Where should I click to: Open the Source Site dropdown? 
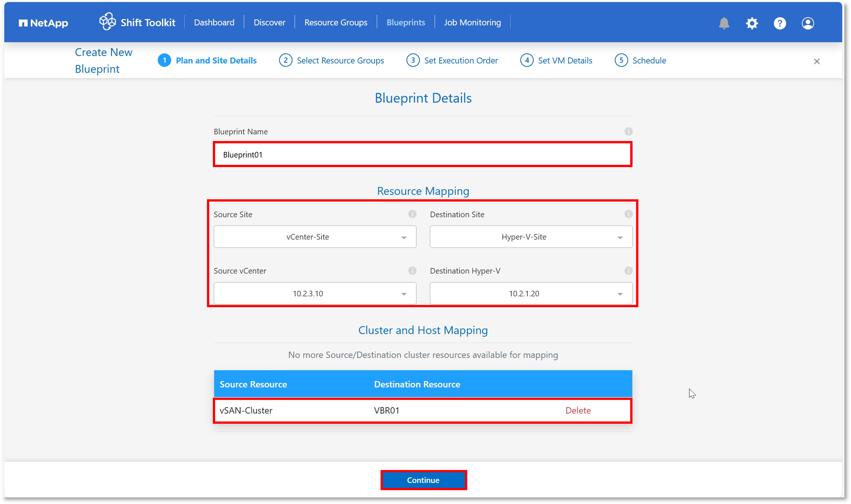click(315, 237)
